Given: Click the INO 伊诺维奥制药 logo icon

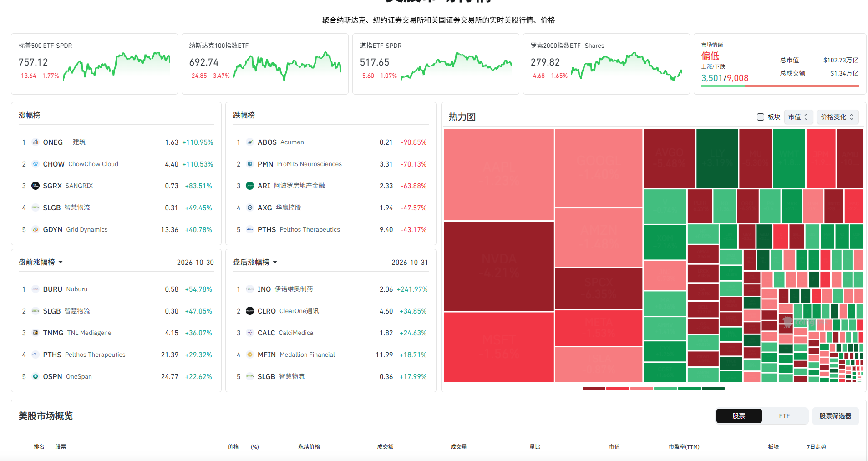Looking at the screenshot, I should 250,289.
